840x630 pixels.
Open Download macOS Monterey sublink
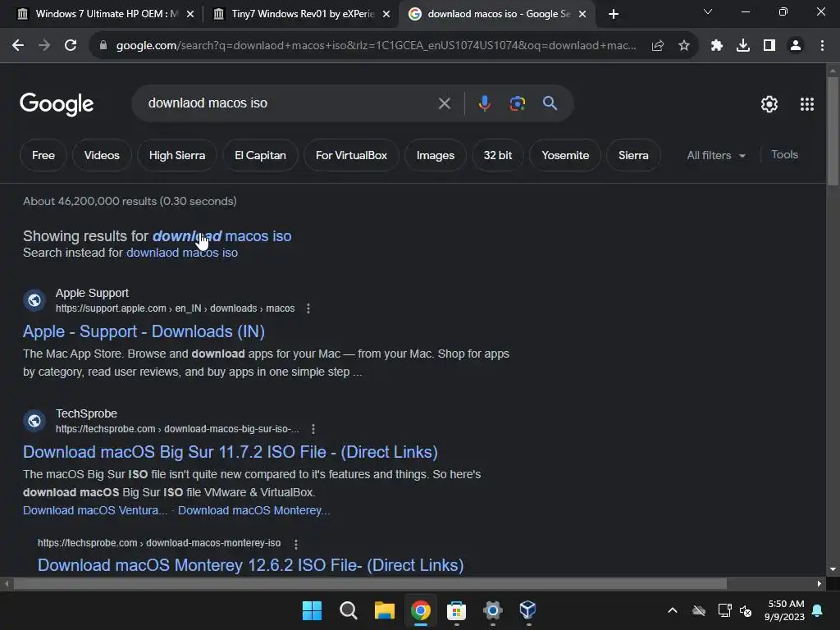[254, 510]
